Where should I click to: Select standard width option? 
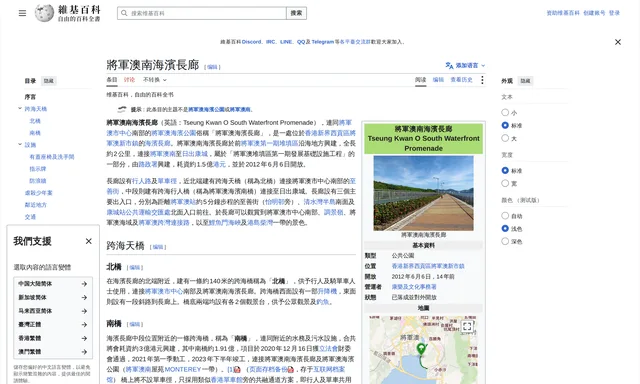coord(505,170)
